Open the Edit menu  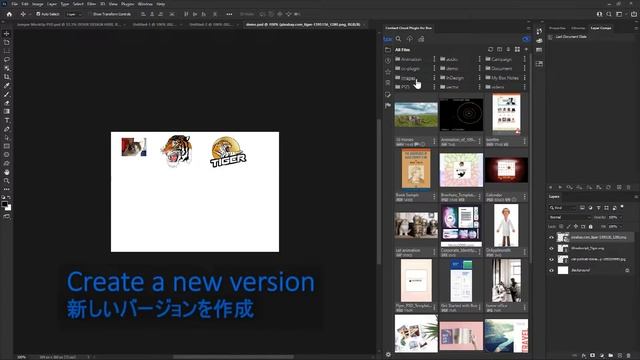[x=25, y=4]
